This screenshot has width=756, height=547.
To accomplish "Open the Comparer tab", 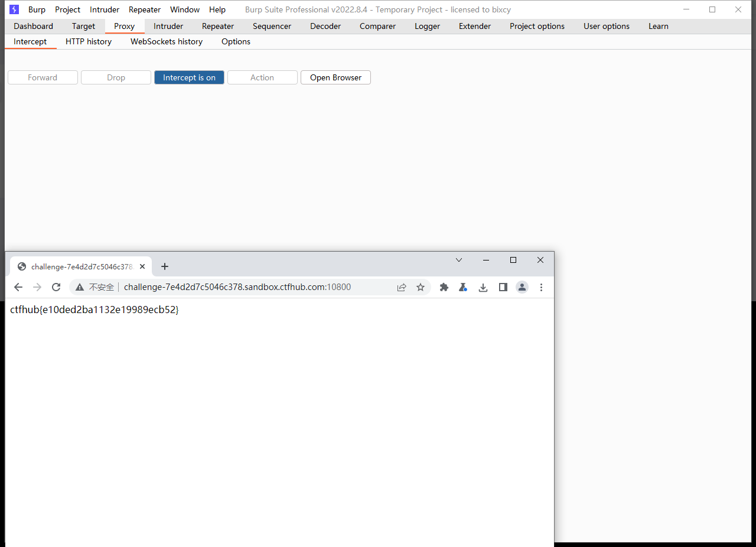I will (377, 26).
